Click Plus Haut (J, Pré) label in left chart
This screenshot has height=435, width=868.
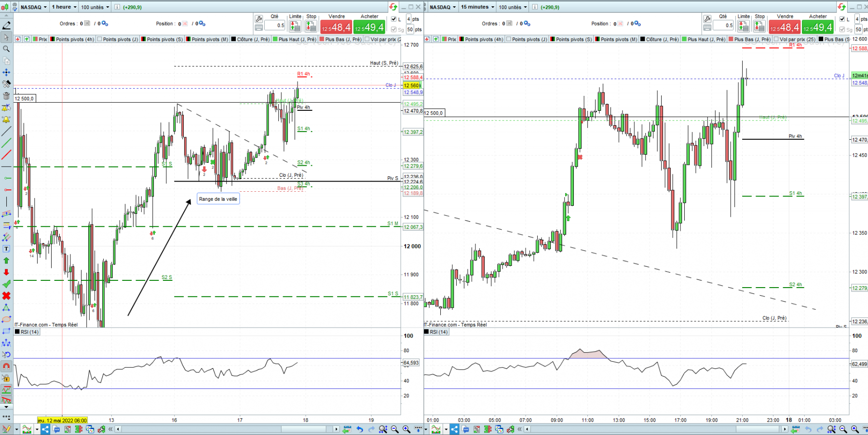click(x=294, y=40)
